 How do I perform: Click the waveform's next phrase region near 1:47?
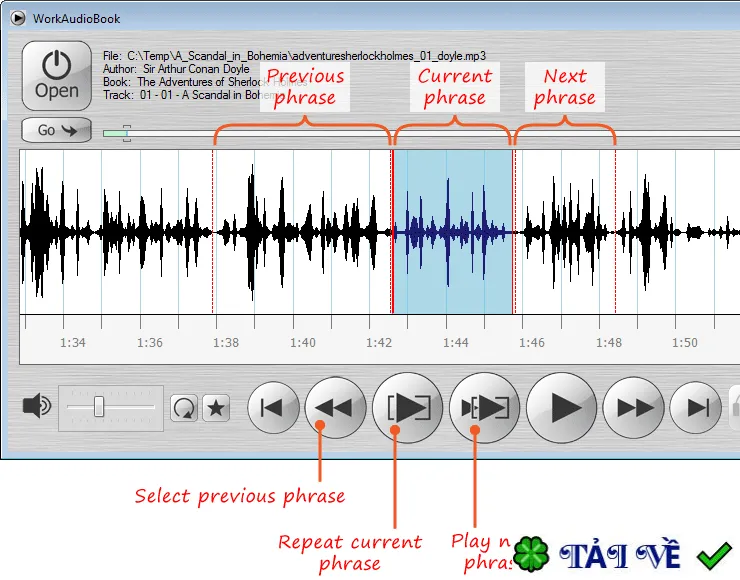click(x=565, y=231)
